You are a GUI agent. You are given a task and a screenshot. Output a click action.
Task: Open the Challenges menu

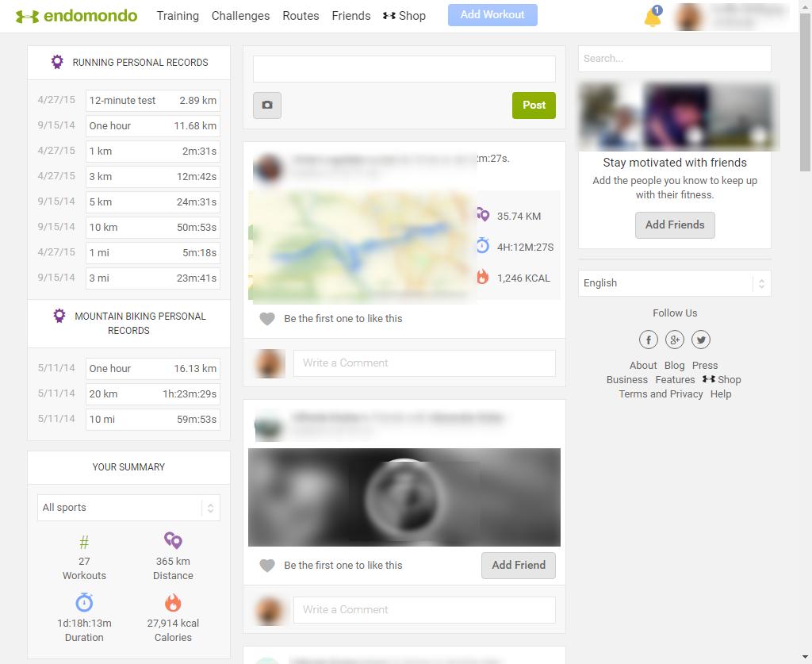click(x=240, y=16)
